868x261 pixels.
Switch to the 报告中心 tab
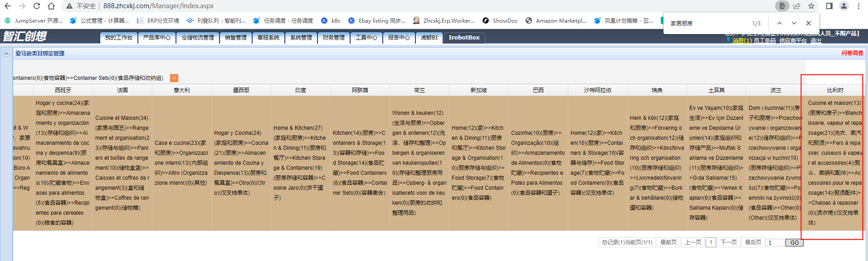pos(399,38)
